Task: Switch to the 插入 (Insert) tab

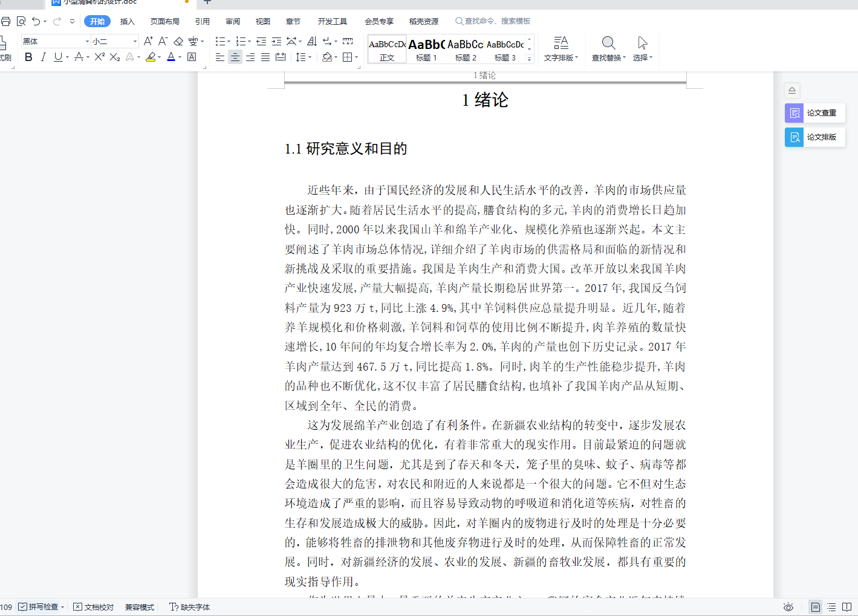Action: click(x=127, y=21)
